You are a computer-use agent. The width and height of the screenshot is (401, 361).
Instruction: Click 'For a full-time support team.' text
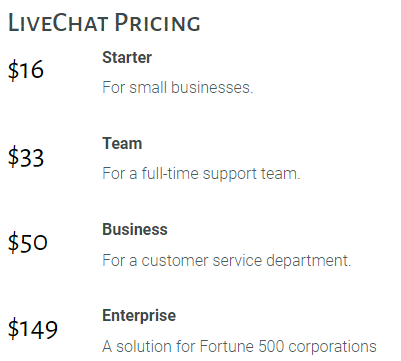tap(201, 174)
